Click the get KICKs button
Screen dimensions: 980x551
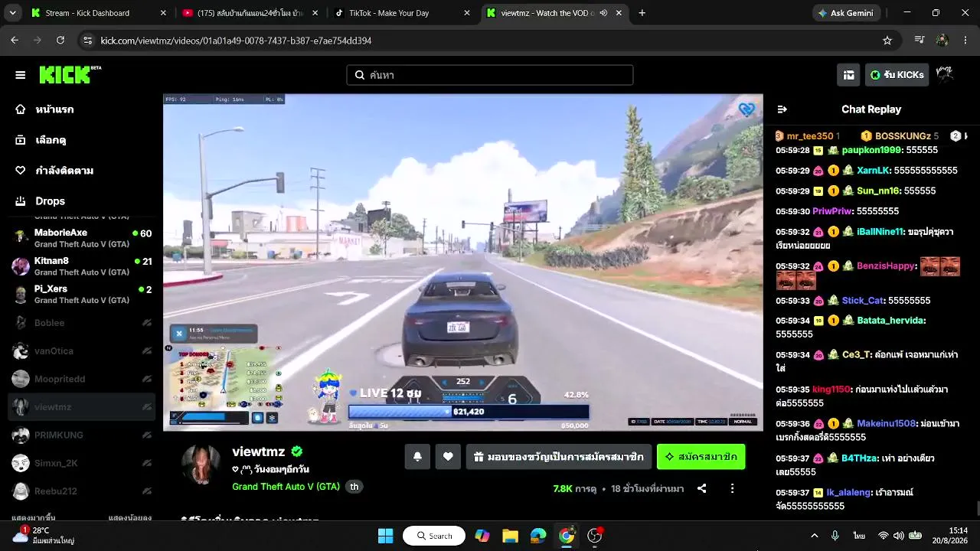tap(897, 75)
